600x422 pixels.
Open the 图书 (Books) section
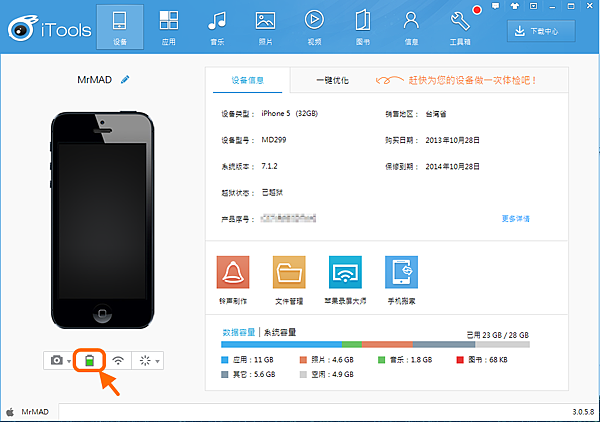click(363, 27)
